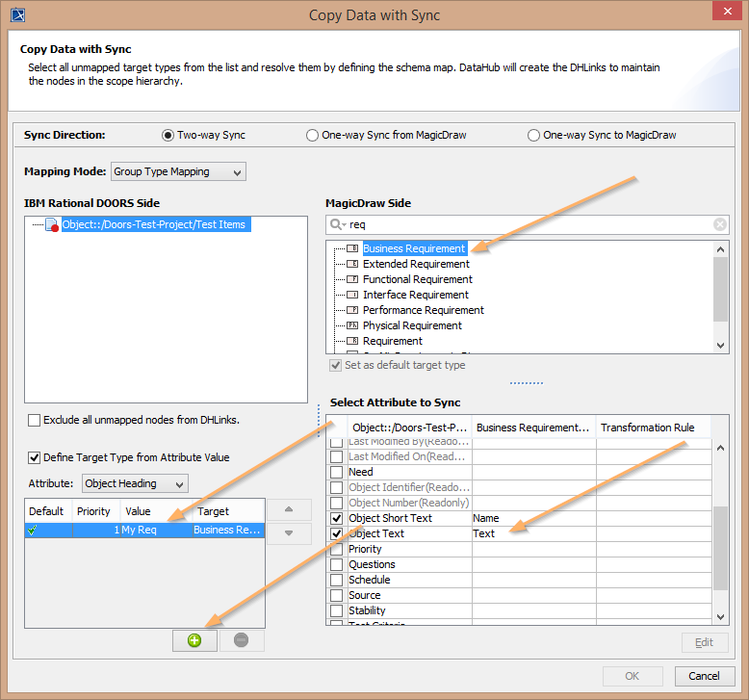Click the DOORS object document icon
This screenshot has height=700, width=749.
[x=52, y=224]
